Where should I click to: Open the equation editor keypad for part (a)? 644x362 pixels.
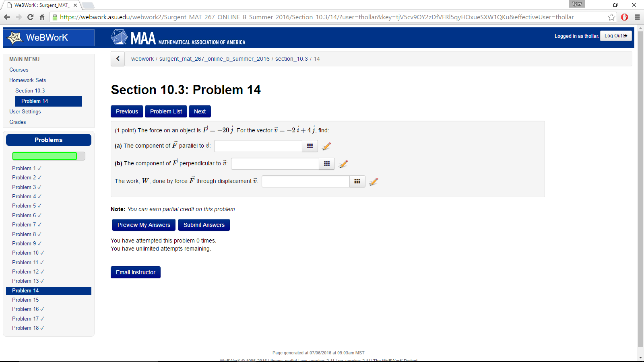click(x=310, y=146)
